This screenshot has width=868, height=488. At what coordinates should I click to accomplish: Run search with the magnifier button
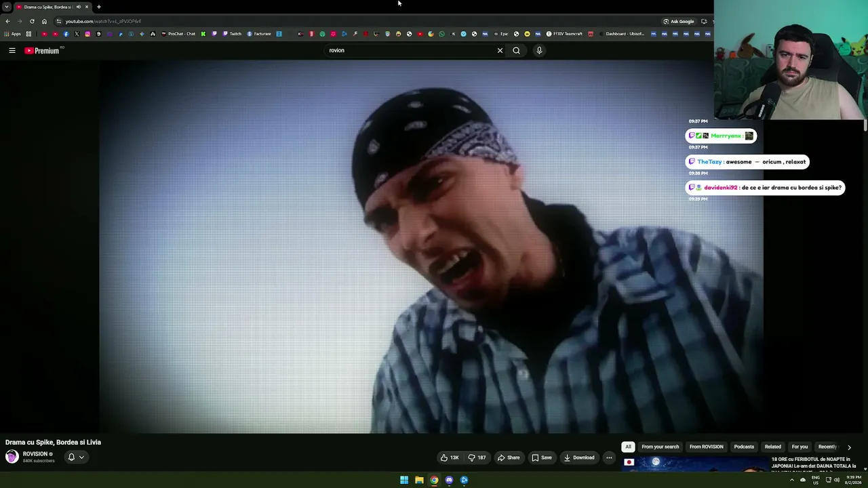pos(516,50)
